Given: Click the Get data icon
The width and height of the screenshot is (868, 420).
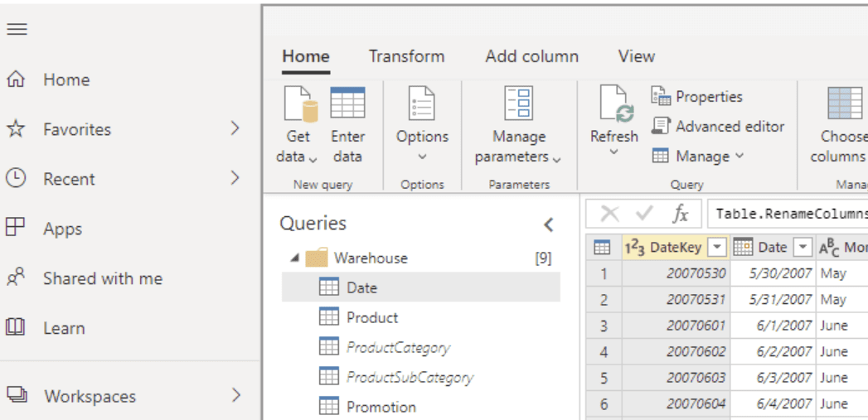Looking at the screenshot, I should [298, 105].
